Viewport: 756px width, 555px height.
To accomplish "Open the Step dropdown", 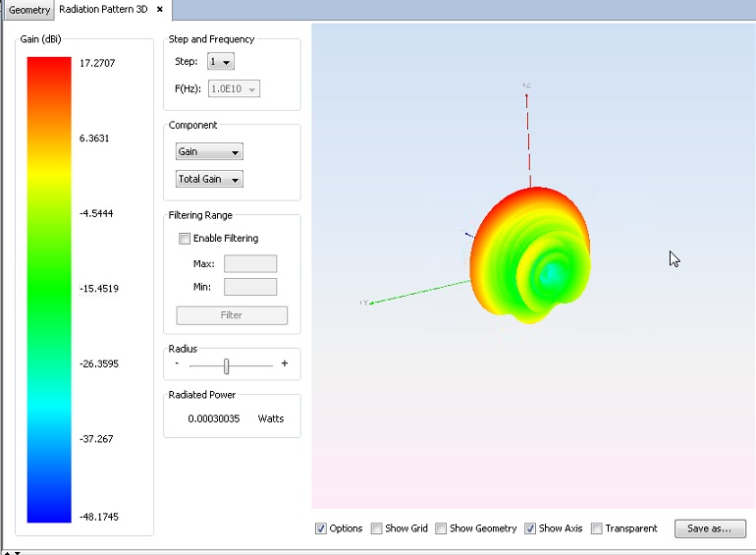I will pos(221,62).
